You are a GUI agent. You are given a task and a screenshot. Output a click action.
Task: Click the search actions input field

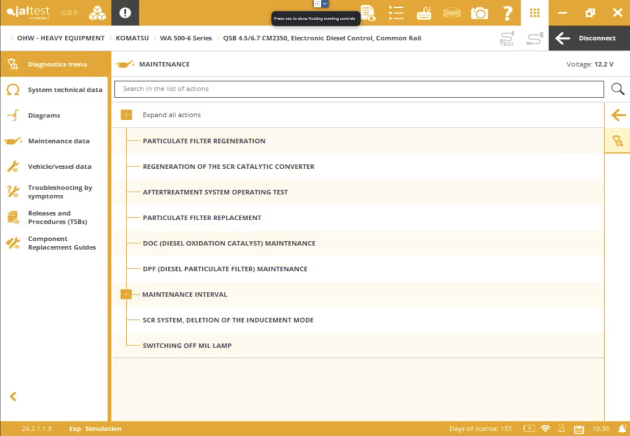pyautogui.click(x=359, y=89)
